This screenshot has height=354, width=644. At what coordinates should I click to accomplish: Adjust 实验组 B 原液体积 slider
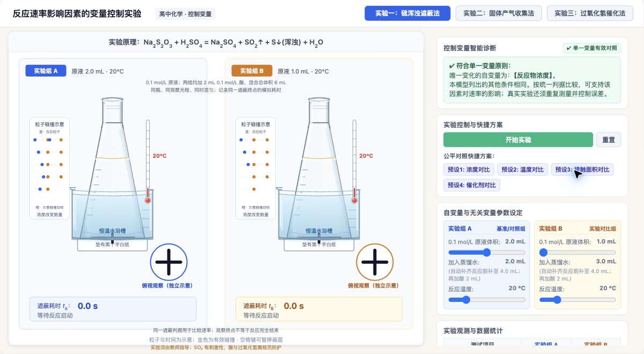click(x=577, y=252)
